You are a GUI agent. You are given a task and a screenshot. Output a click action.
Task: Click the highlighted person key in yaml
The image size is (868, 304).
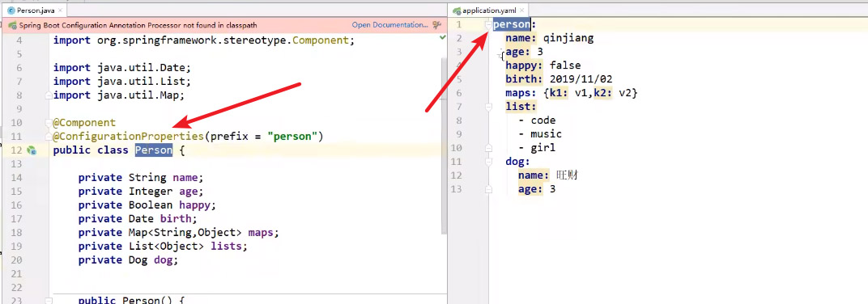(512, 24)
